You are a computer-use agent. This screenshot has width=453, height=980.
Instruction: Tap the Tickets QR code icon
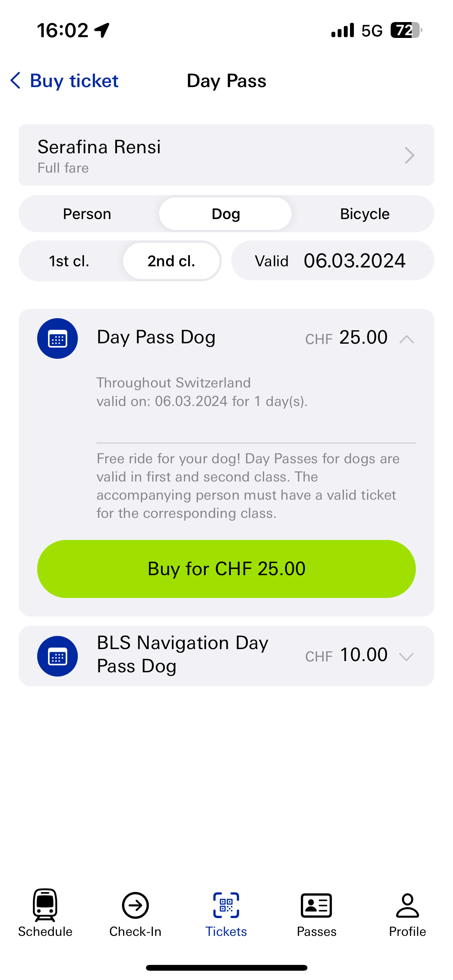[x=226, y=905]
